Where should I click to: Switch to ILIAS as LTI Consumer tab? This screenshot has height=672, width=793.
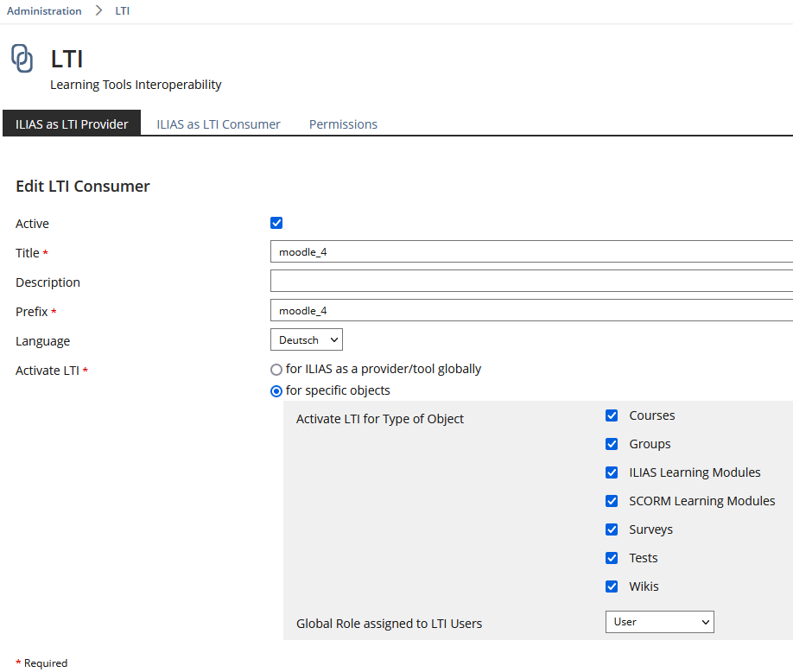coord(218,124)
